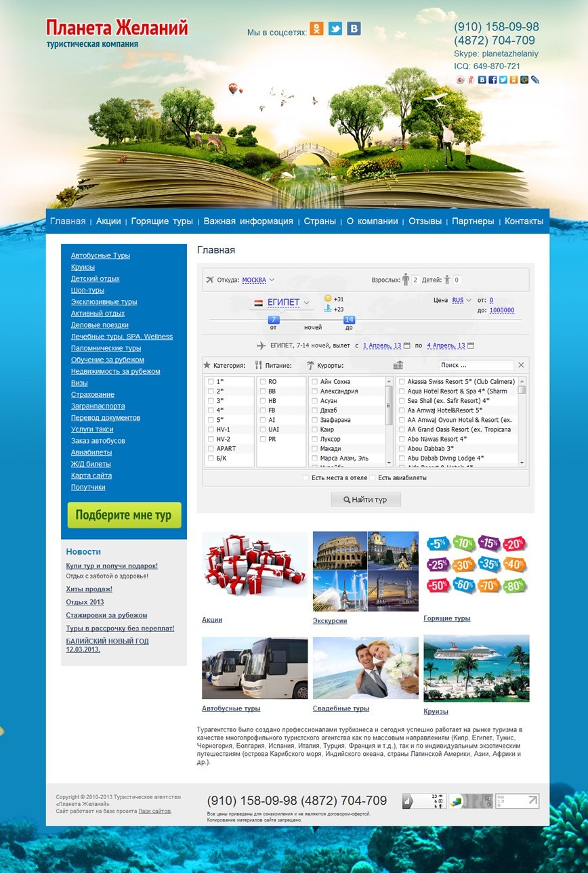
Task: Click the large Twitter bird icon
Action: click(335, 28)
